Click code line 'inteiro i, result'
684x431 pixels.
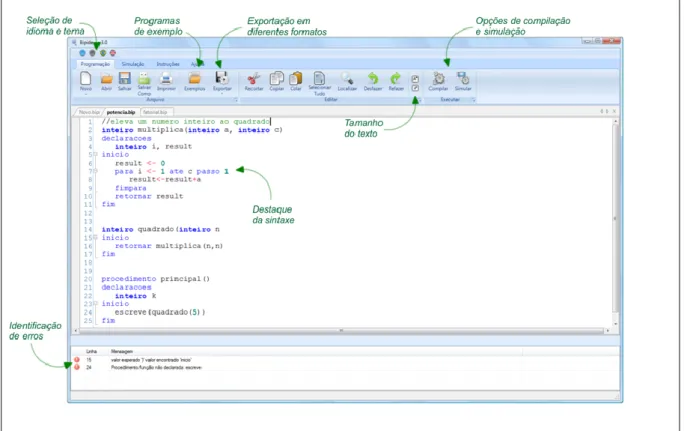153,146
